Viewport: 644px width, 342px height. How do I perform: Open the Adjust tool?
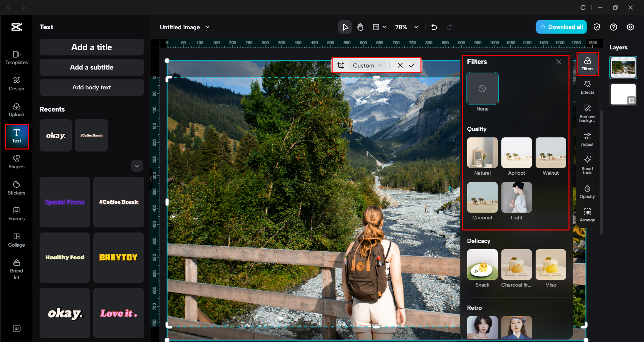click(587, 139)
